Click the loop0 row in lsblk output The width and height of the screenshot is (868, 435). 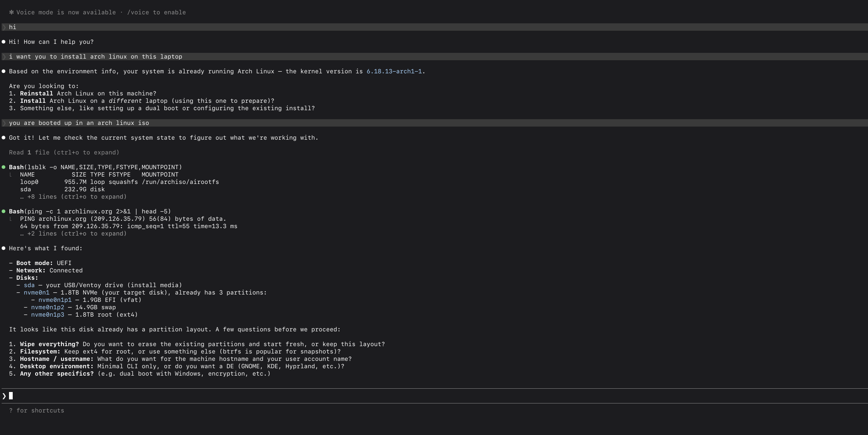pyautogui.click(x=120, y=182)
